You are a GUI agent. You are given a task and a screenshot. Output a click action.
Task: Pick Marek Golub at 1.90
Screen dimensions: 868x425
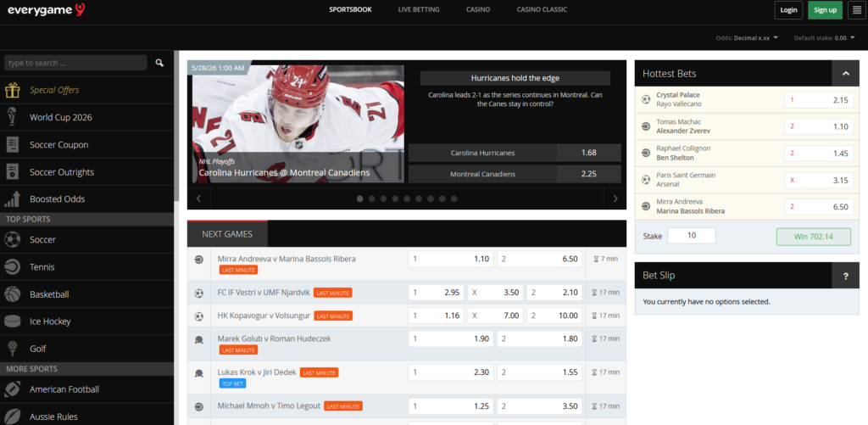click(x=451, y=339)
